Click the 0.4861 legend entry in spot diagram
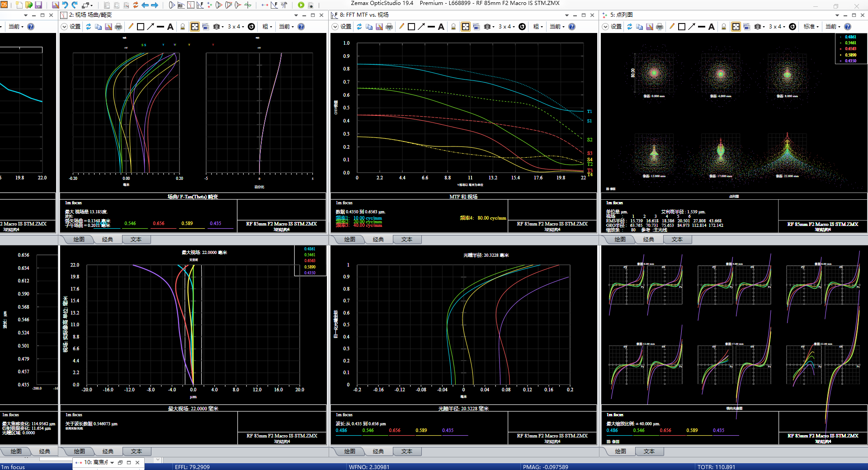Viewport: 868px width, 470px height. [x=850, y=37]
